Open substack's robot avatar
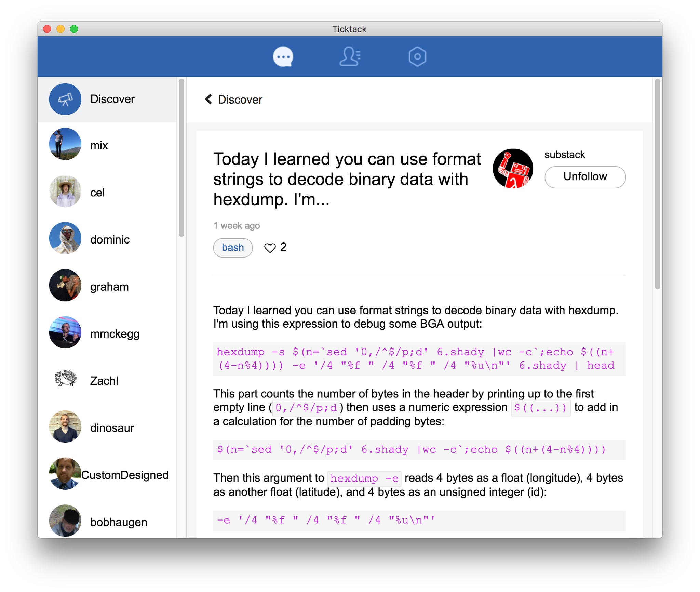The width and height of the screenshot is (700, 592). pyautogui.click(x=513, y=169)
